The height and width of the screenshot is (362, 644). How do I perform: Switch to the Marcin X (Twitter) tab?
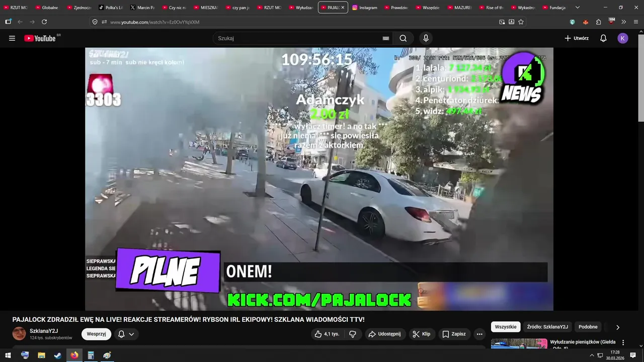[x=142, y=8]
